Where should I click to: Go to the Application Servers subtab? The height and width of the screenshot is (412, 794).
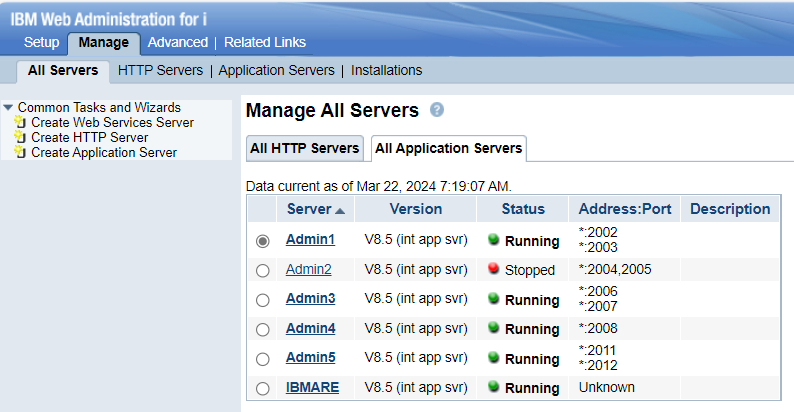tap(276, 70)
